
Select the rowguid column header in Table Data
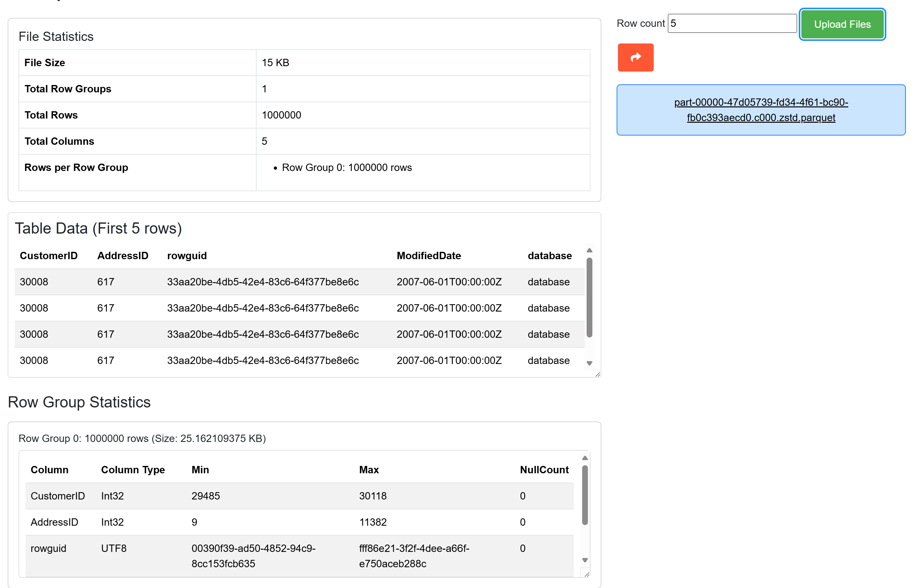pos(187,255)
